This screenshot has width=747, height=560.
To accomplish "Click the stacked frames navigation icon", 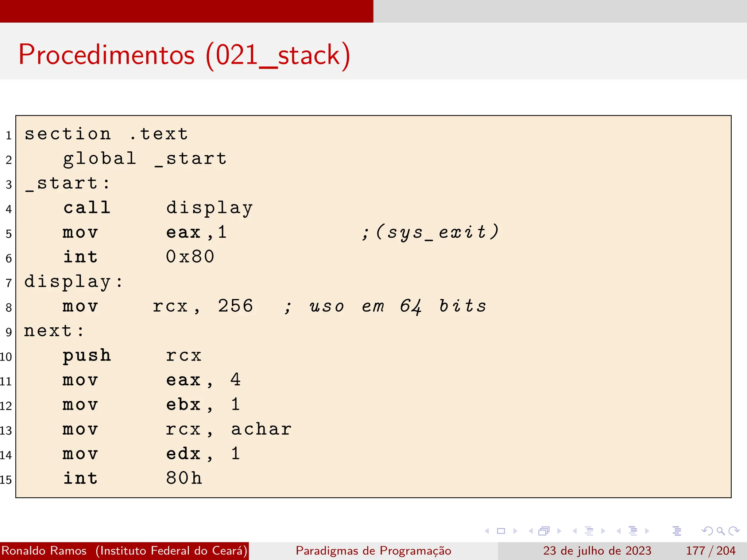I will pos(544,531).
